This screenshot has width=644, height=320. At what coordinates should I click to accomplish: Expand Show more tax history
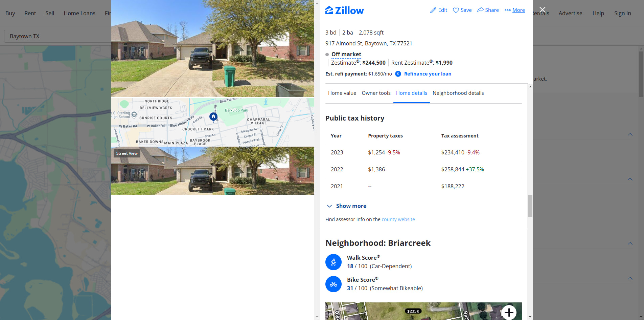point(347,206)
